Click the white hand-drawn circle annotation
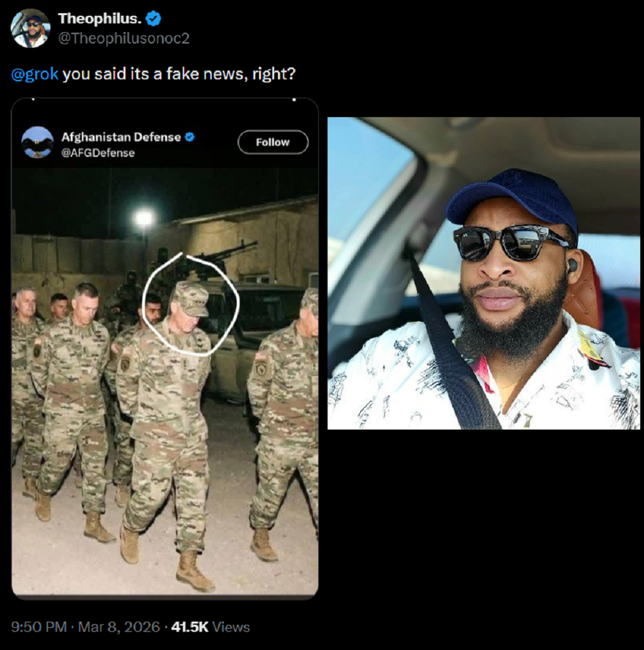This screenshot has height=650, width=644. 191,304
